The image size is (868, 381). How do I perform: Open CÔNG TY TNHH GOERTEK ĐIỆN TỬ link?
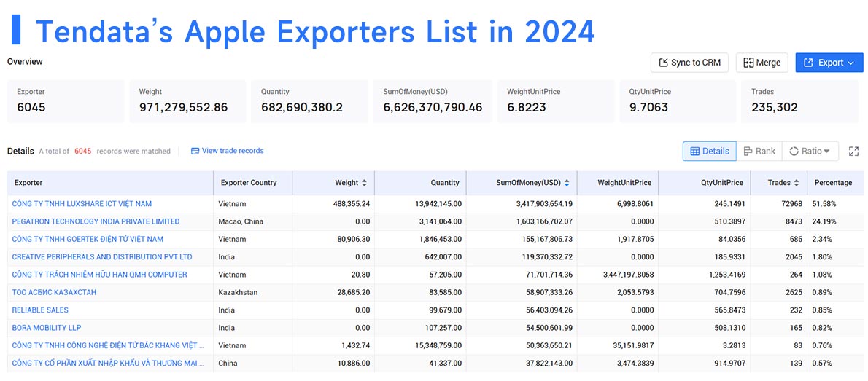click(88, 239)
